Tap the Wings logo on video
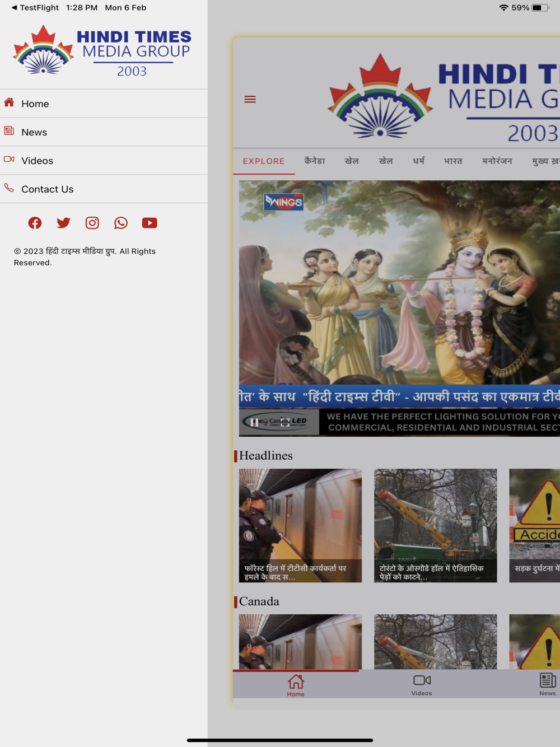The image size is (560, 747). click(x=283, y=202)
